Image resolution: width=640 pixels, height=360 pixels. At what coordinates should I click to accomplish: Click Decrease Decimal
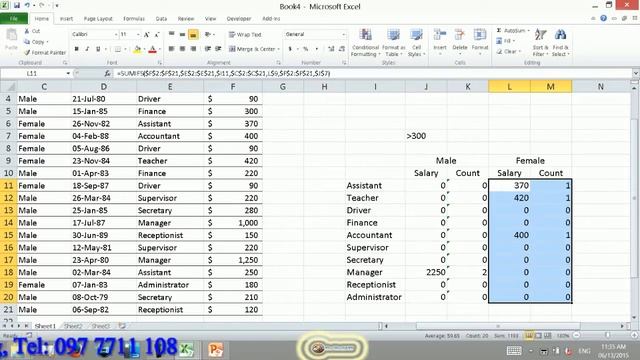[342, 49]
